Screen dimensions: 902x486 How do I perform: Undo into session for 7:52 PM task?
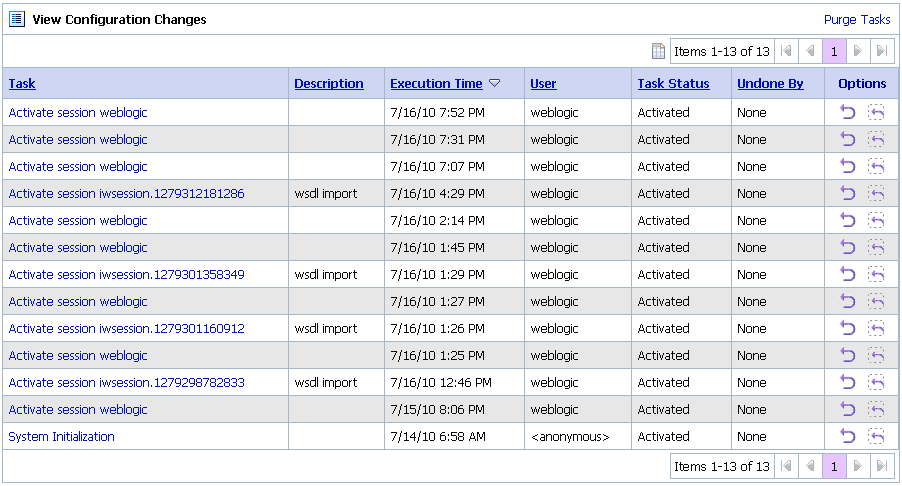click(x=876, y=112)
